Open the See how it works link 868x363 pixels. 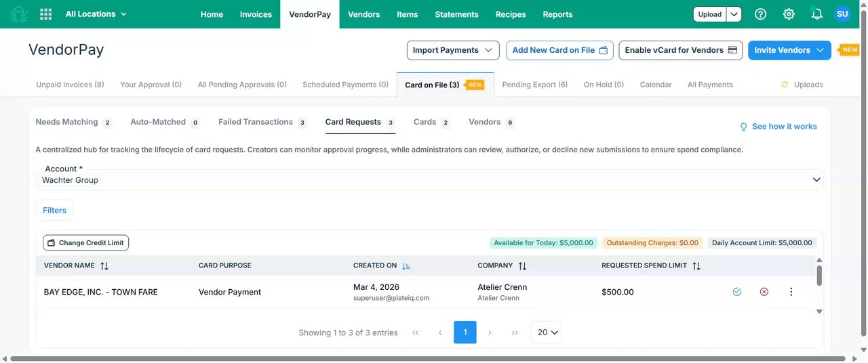click(x=778, y=127)
